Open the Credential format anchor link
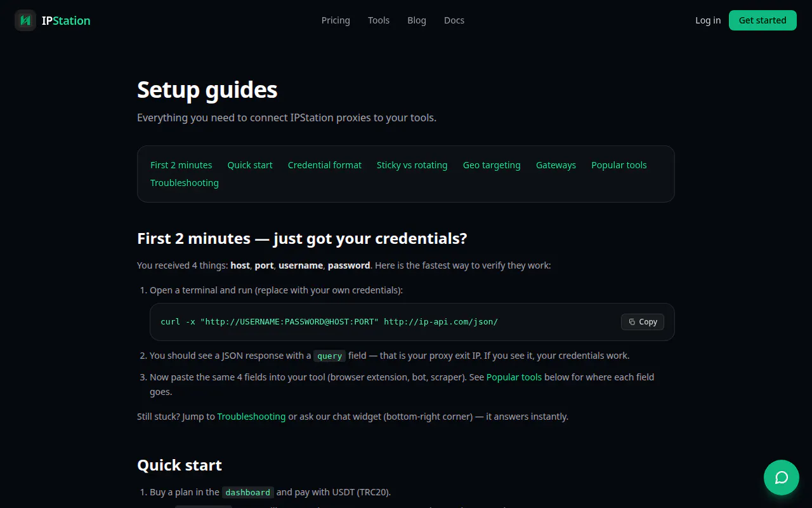The width and height of the screenshot is (812, 508). pyautogui.click(x=325, y=165)
